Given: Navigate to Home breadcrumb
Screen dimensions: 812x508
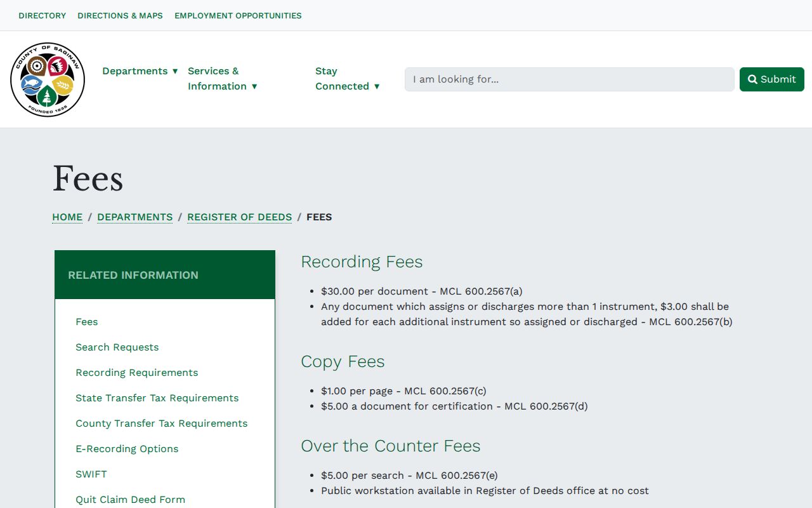Looking at the screenshot, I should click(x=67, y=217).
